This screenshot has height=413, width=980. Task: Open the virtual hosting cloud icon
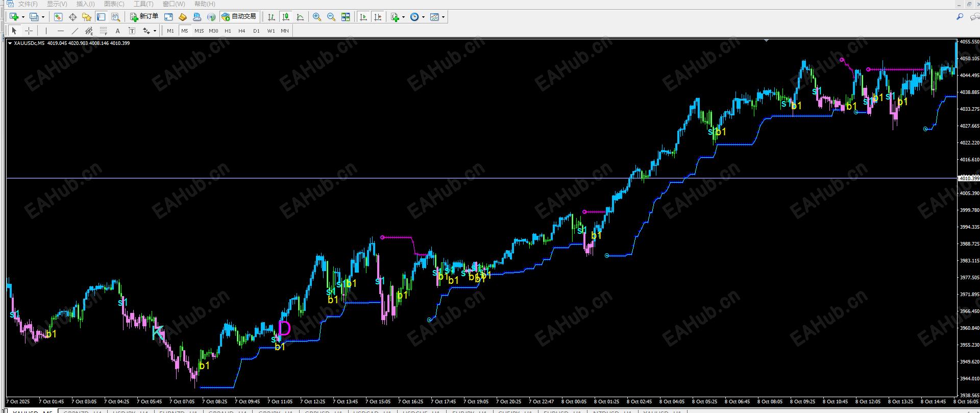point(197,17)
